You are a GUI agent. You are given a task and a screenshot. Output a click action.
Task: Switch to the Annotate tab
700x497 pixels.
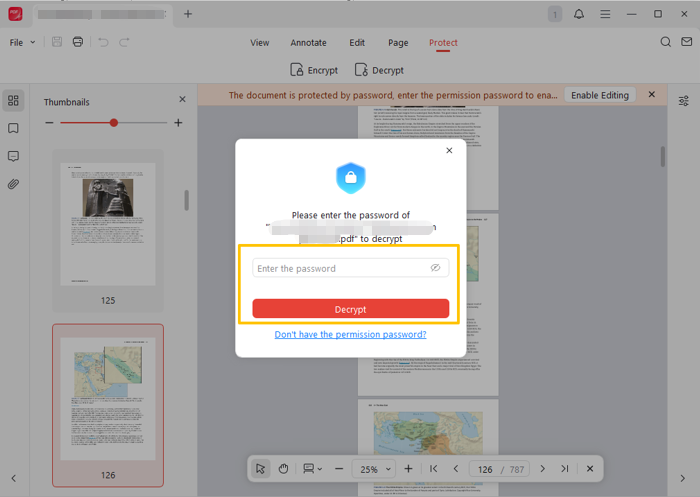(308, 43)
